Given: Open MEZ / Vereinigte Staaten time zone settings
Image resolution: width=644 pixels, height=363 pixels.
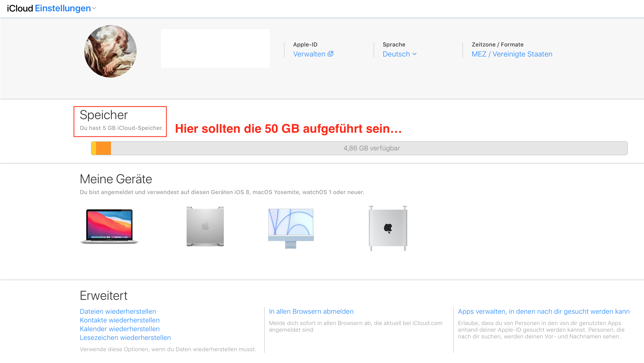Looking at the screenshot, I should click(512, 54).
